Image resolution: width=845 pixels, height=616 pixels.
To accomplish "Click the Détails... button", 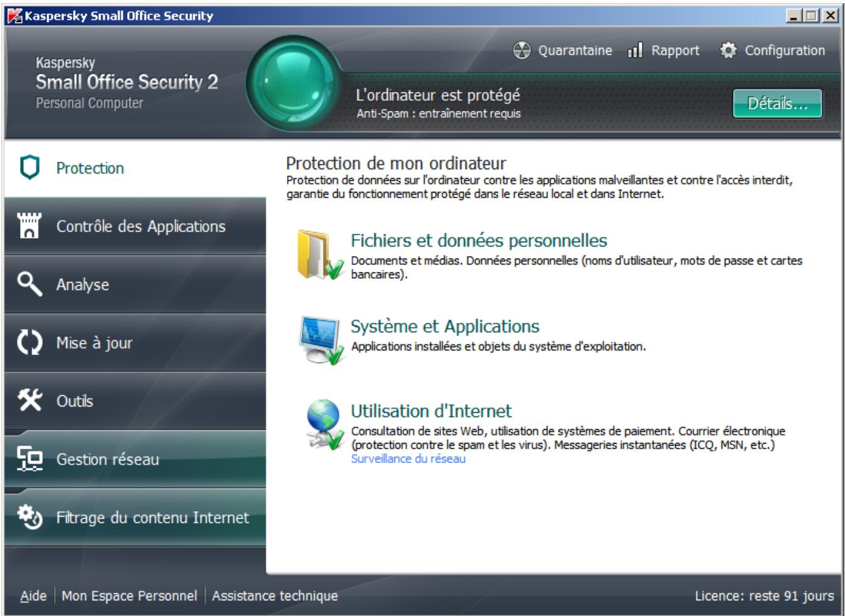I will point(777,103).
